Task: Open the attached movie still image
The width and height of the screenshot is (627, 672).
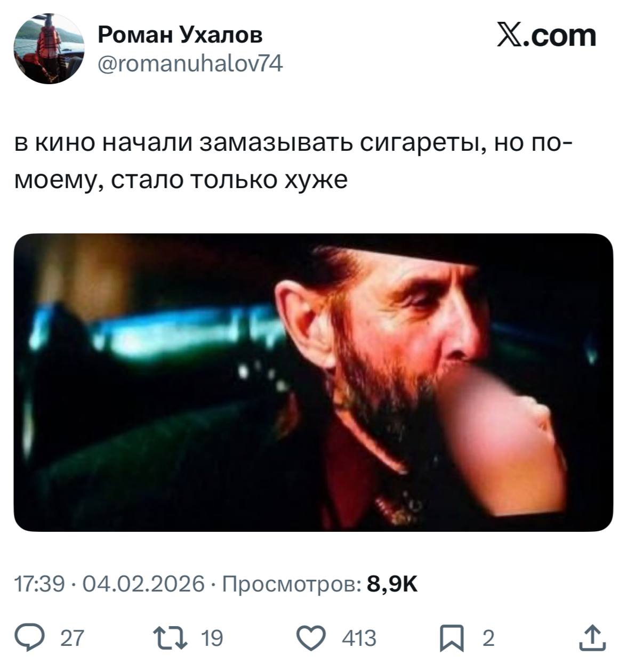Action: 313,382
